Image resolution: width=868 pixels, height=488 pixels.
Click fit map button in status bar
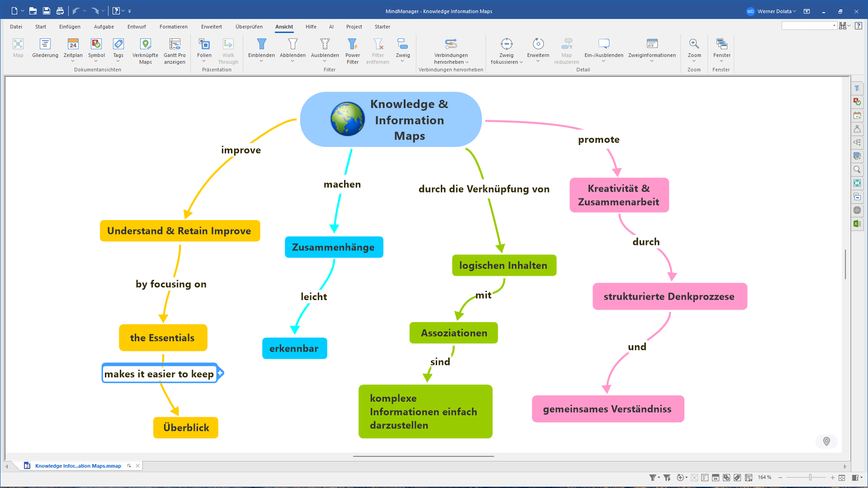842,478
